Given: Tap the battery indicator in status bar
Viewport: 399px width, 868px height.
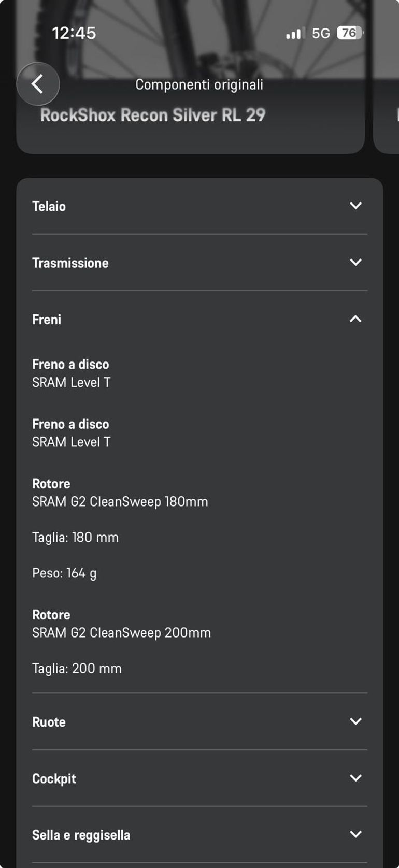Looking at the screenshot, I should pyautogui.click(x=350, y=33).
